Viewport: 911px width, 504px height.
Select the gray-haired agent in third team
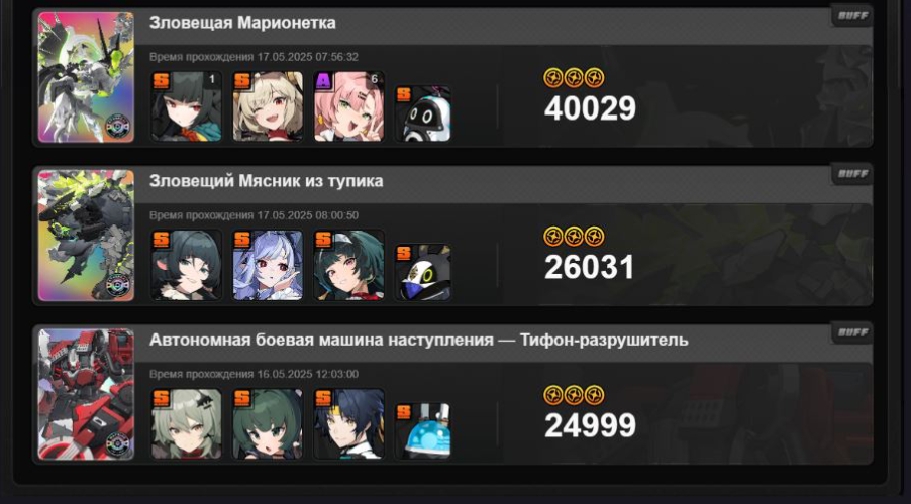(186, 424)
